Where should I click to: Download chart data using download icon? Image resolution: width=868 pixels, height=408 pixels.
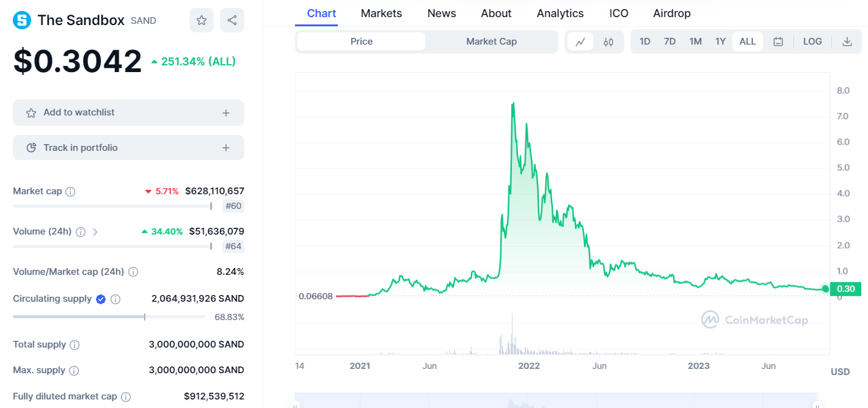coord(847,42)
